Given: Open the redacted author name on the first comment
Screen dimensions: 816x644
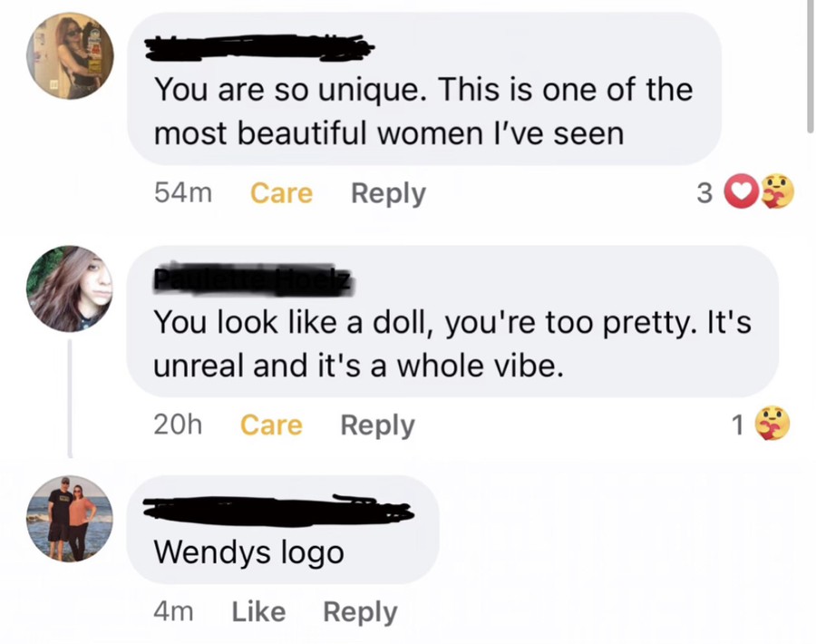Looking at the screenshot, I should tap(258, 45).
